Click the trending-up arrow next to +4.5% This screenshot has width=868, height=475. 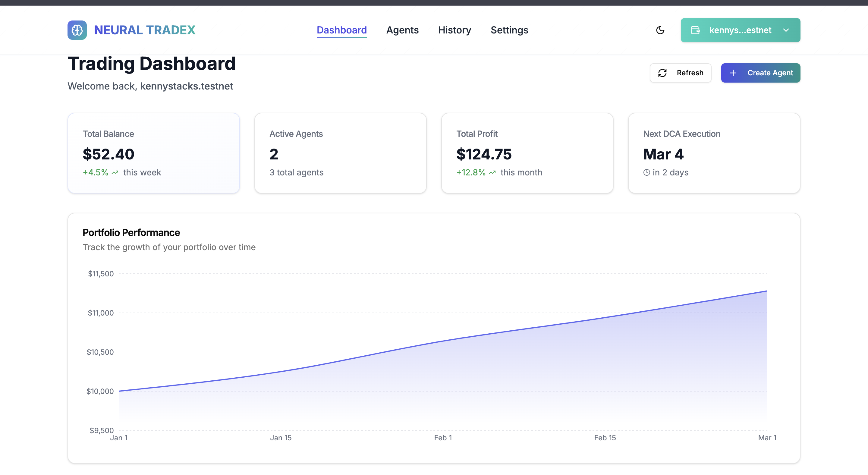[115, 172]
